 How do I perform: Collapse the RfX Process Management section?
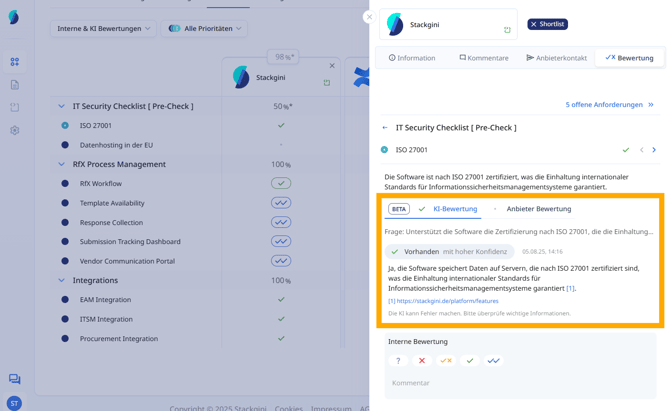coord(61,164)
